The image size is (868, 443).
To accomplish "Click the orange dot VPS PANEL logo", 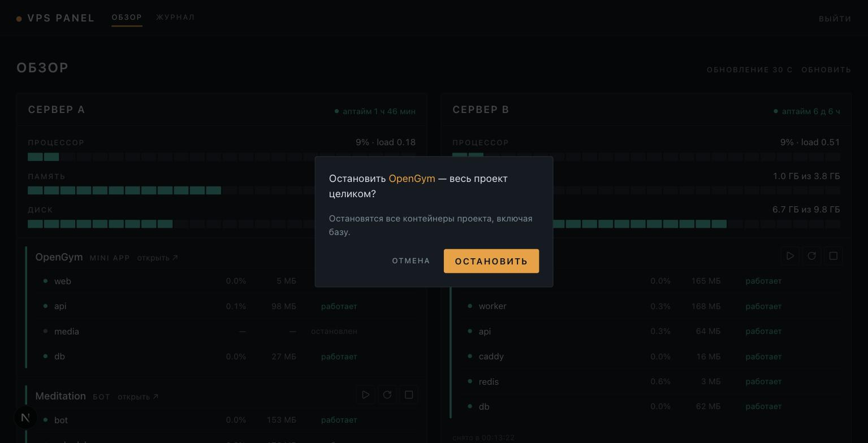I will tap(55, 18).
